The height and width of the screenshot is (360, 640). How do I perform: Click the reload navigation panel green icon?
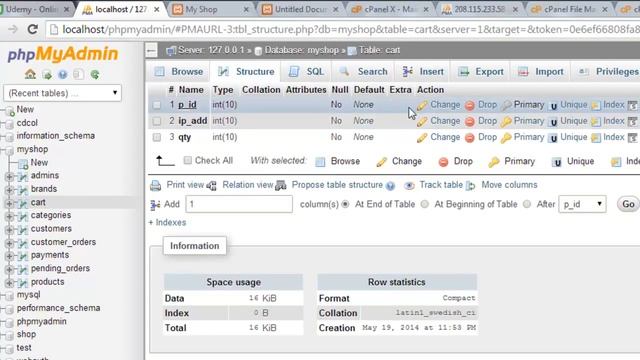point(95,75)
